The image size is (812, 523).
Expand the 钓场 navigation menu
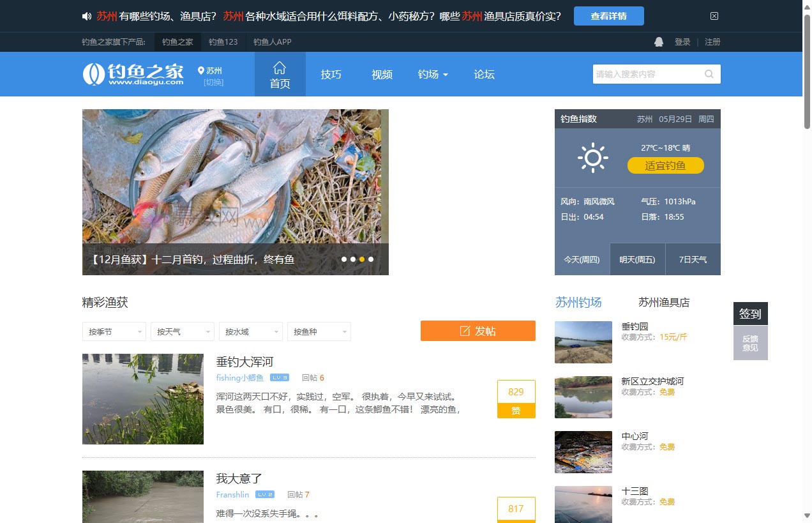tap(433, 74)
